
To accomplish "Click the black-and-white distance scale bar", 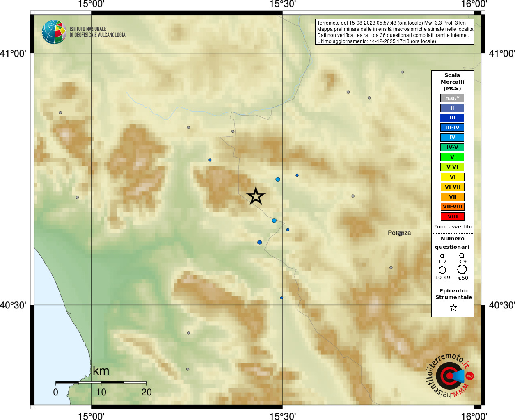I will 101,383.
